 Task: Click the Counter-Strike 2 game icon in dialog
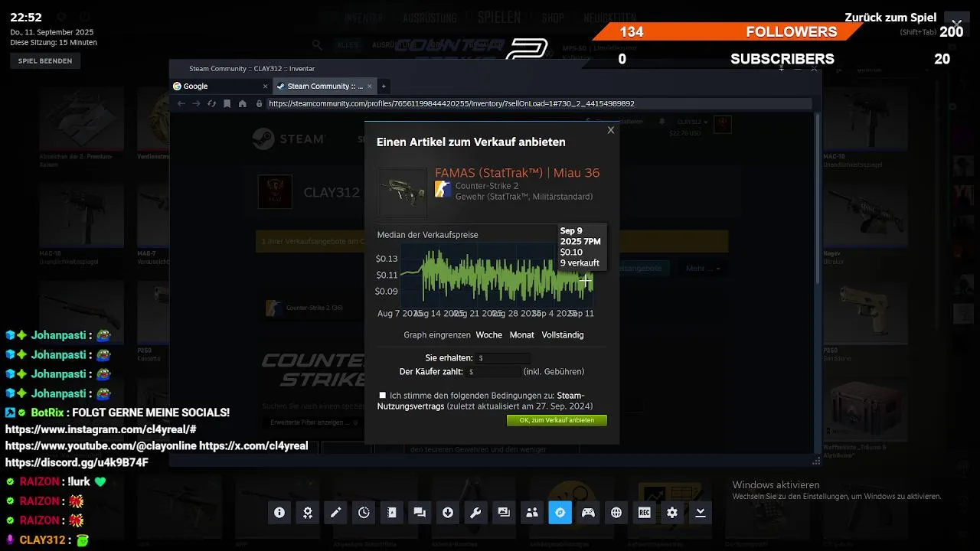pos(443,189)
